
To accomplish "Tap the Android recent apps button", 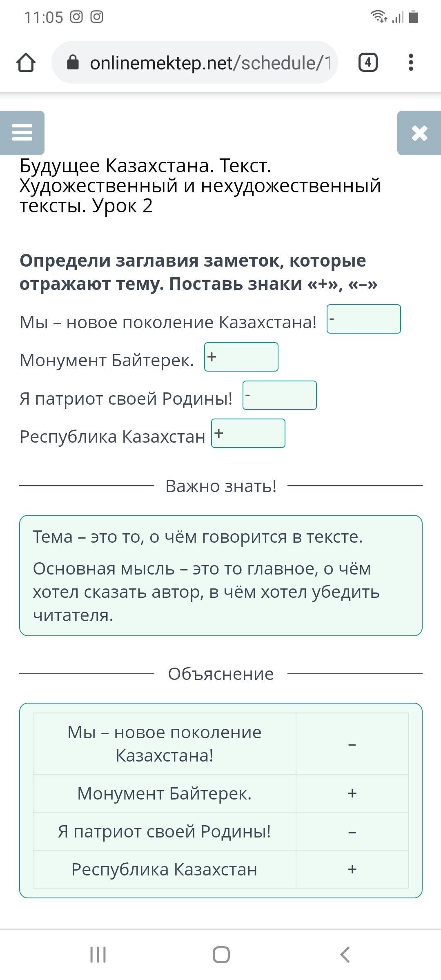I will 98,955.
